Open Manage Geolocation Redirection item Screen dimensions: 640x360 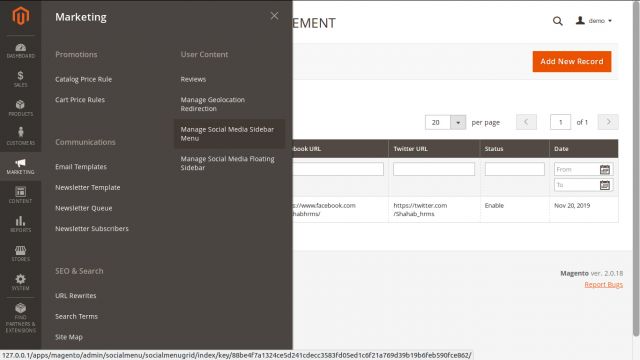[x=213, y=104]
